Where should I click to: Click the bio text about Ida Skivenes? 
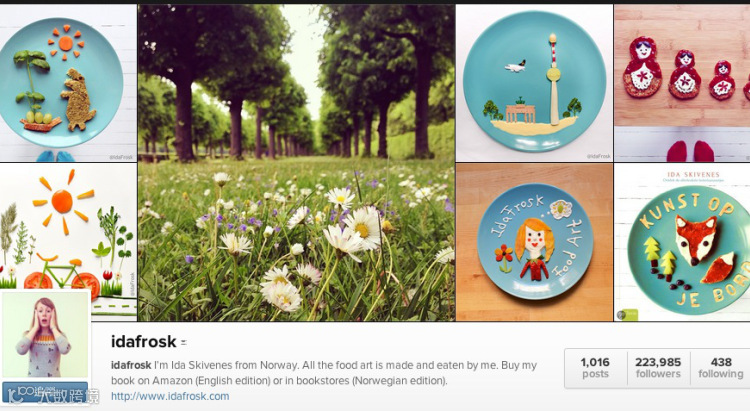(324, 373)
